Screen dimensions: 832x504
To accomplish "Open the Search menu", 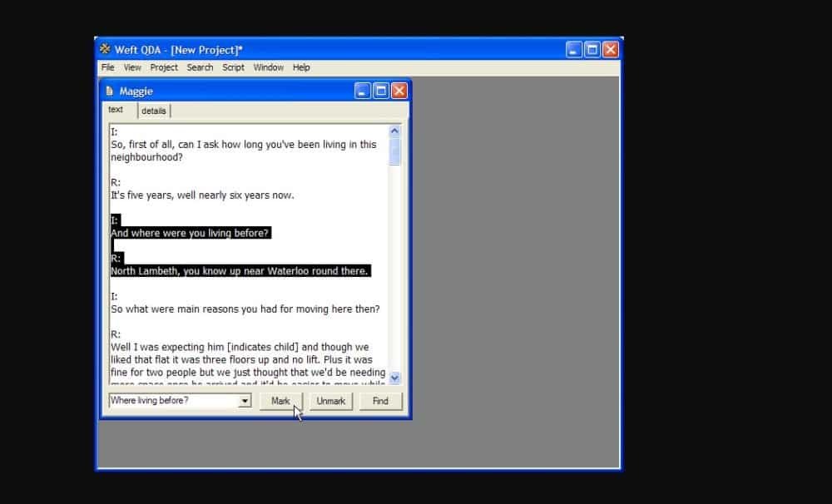I will coord(200,67).
